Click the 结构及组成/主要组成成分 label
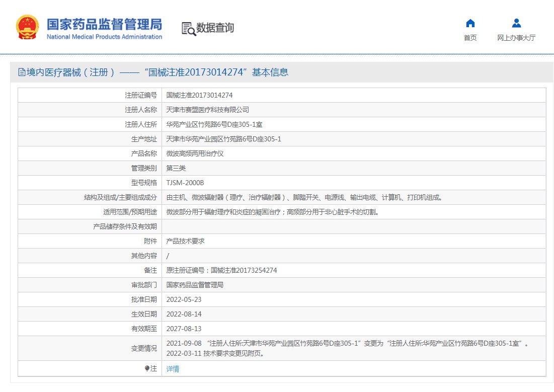The image size is (554, 392). coord(120,198)
